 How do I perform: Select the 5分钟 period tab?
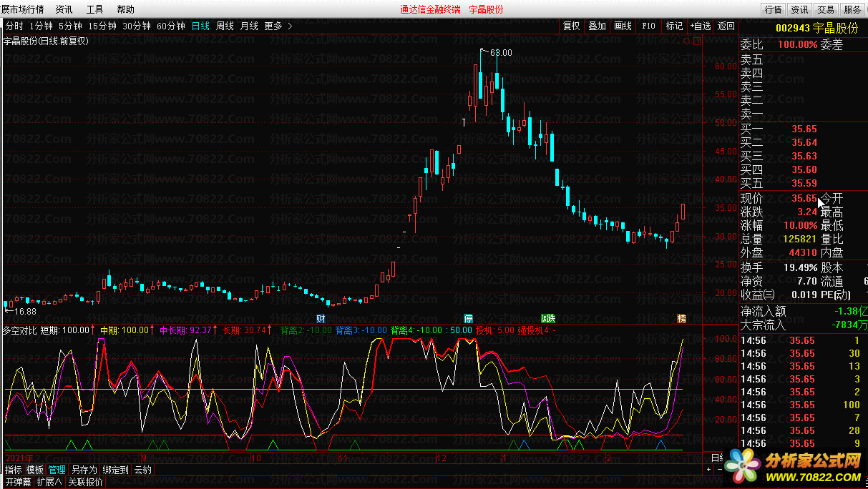click(70, 26)
